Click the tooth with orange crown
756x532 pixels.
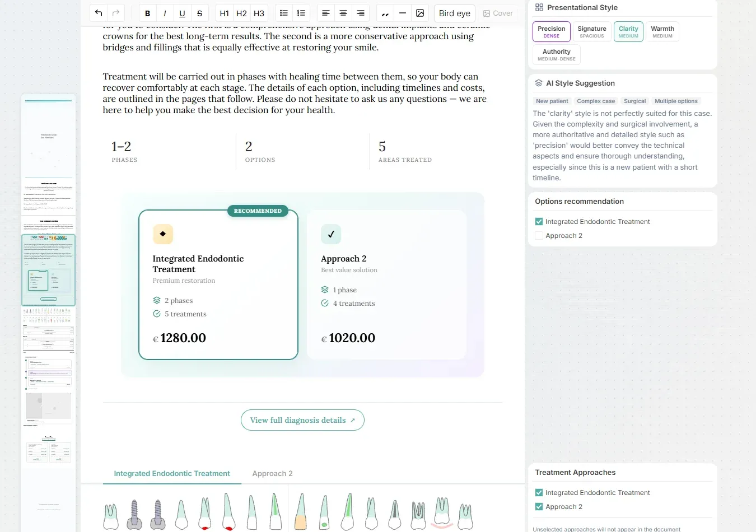coord(301,511)
